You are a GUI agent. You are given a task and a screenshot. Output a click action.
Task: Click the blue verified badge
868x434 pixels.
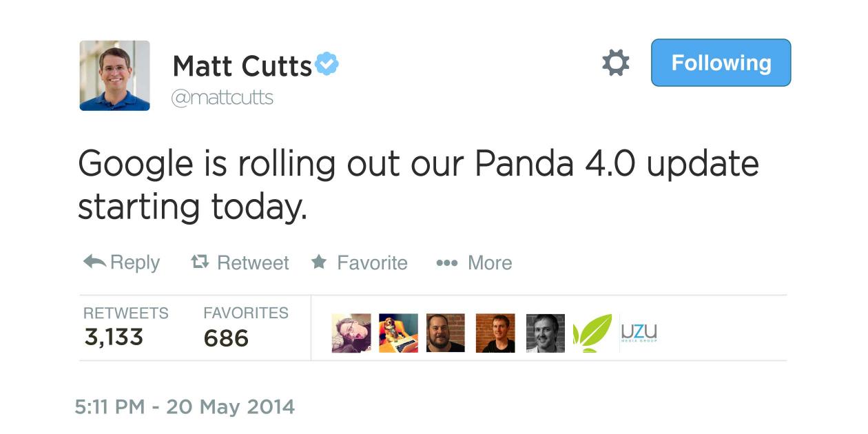(327, 65)
